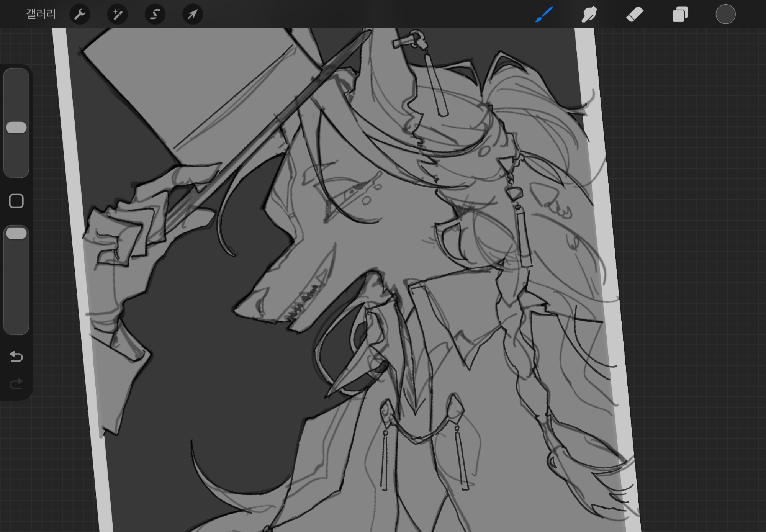
Task: Select the Eraser tool
Action: (635, 15)
